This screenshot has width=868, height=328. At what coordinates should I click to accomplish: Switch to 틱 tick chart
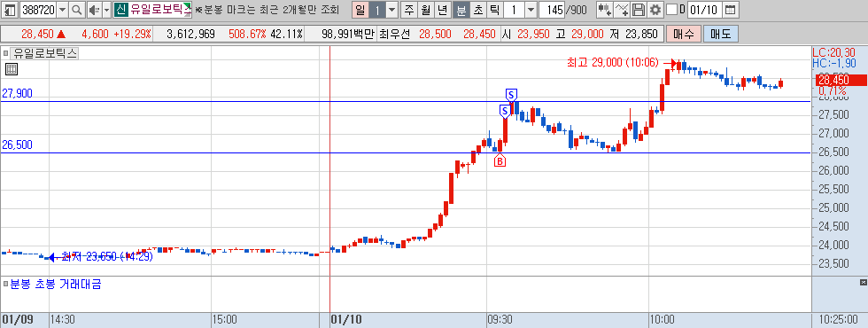point(494,10)
